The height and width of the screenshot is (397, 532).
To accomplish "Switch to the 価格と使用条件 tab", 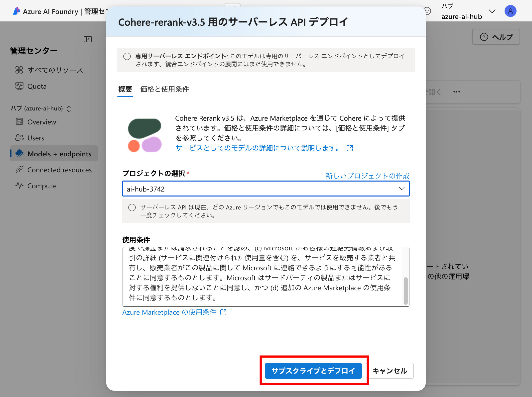I will (164, 89).
